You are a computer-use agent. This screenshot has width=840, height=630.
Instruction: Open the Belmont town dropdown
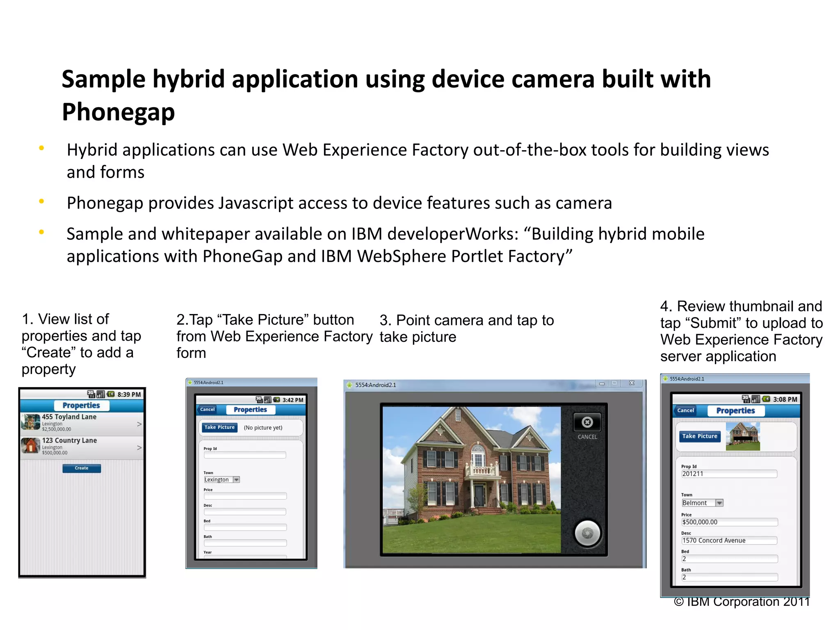pyautogui.click(x=702, y=503)
